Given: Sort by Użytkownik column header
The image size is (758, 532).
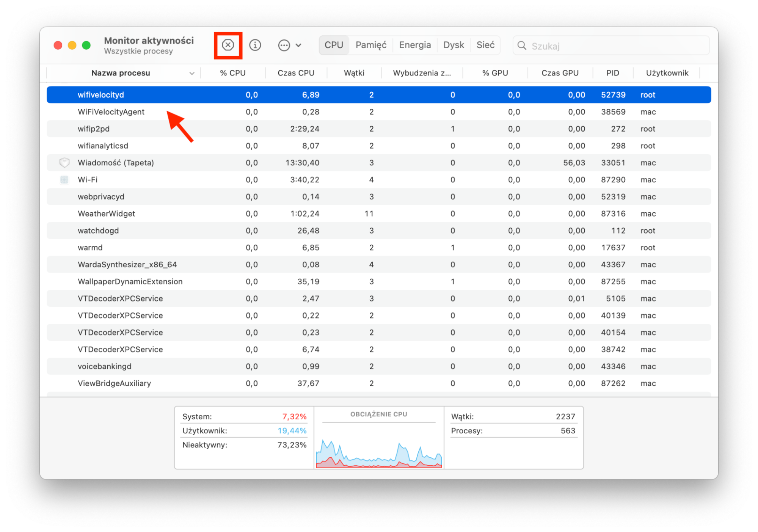Looking at the screenshot, I should pyautogui.click(x=667, y=73).
